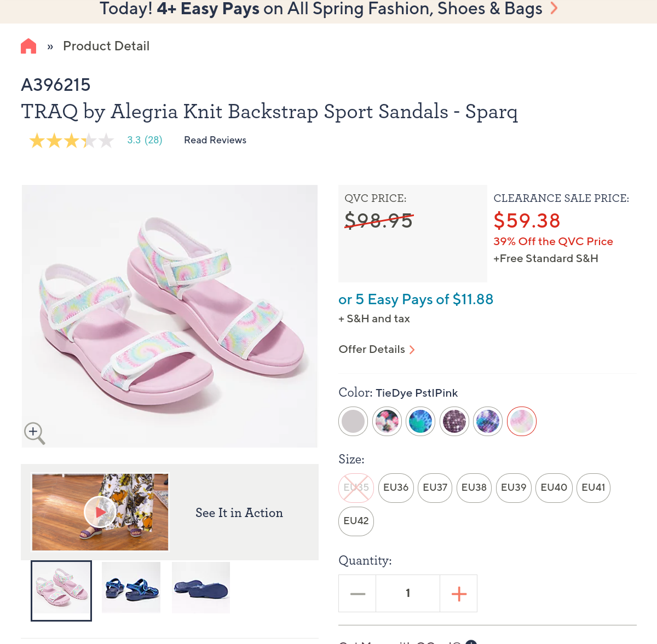Click the 3.3 (28) rating count
The image size is (657, 644).
pyautogui.click(x=145, y=140)
